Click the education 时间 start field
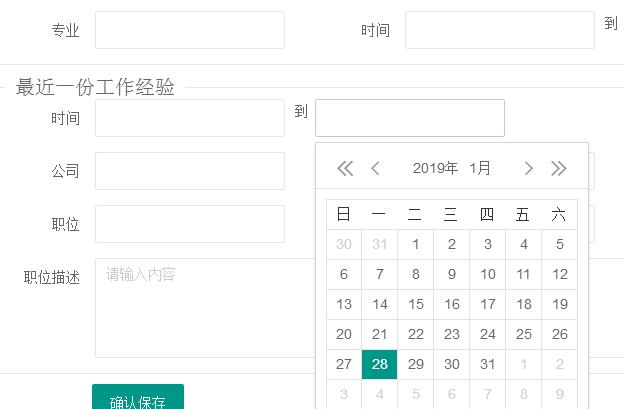Viewport: 624px width, 409px height. [x=500, y=30]
